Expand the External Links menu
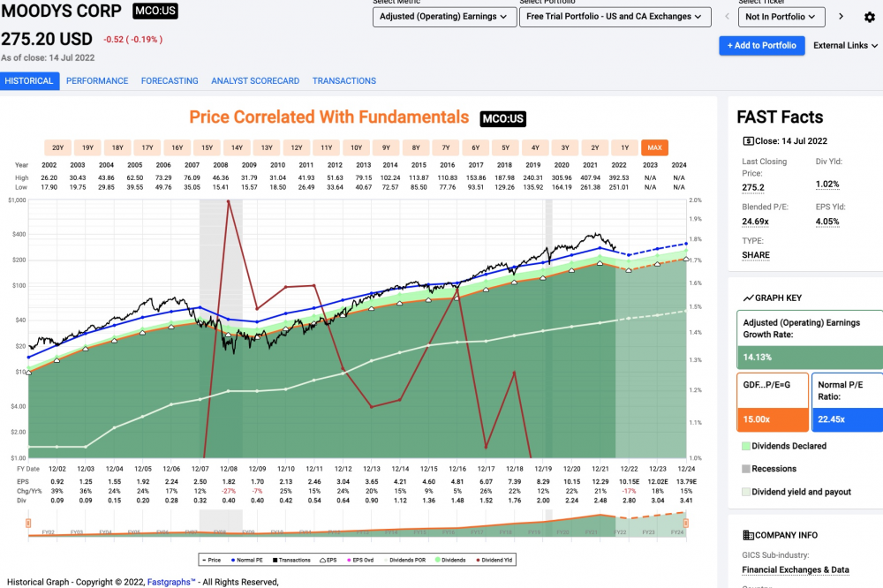 click(x=845, y=46)
